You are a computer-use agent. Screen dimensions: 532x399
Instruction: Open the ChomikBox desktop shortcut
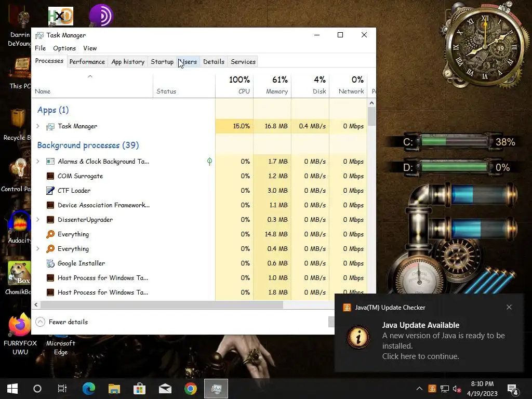tap(19, 273)
